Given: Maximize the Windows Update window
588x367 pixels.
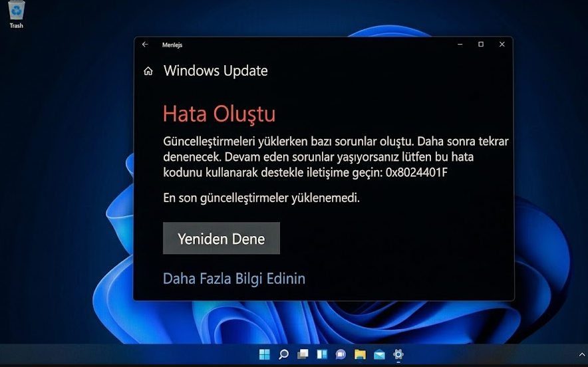Looking at the screenshot, I should tap(481, 45).
